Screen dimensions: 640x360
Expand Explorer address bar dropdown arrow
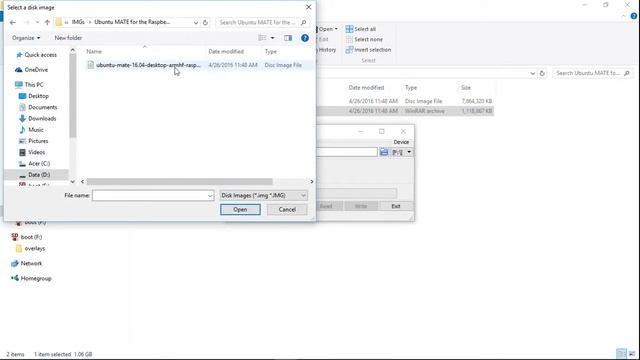tap(533, 73)
